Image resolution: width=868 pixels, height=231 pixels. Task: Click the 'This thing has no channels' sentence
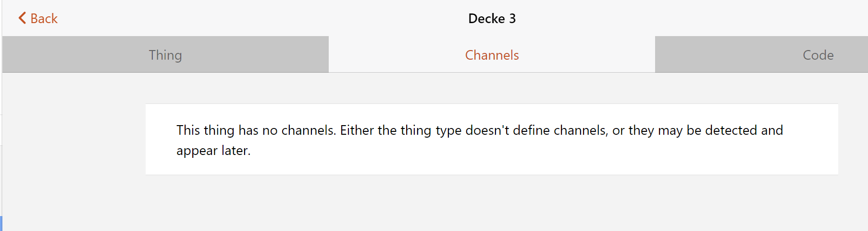(x=256, y=130)
